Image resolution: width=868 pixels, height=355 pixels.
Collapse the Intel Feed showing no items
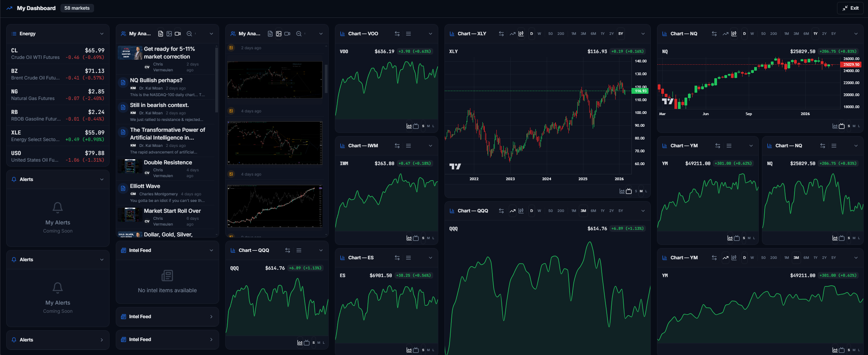point(211,250)
